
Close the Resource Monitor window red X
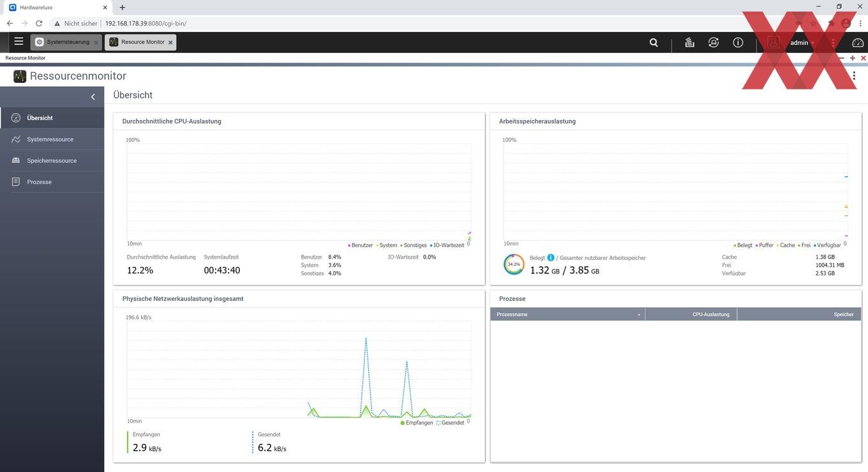[x=863, y=58]
